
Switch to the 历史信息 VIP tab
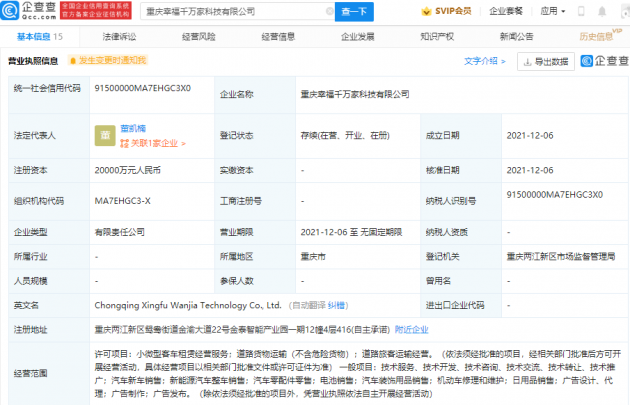(x=600, y=35)
